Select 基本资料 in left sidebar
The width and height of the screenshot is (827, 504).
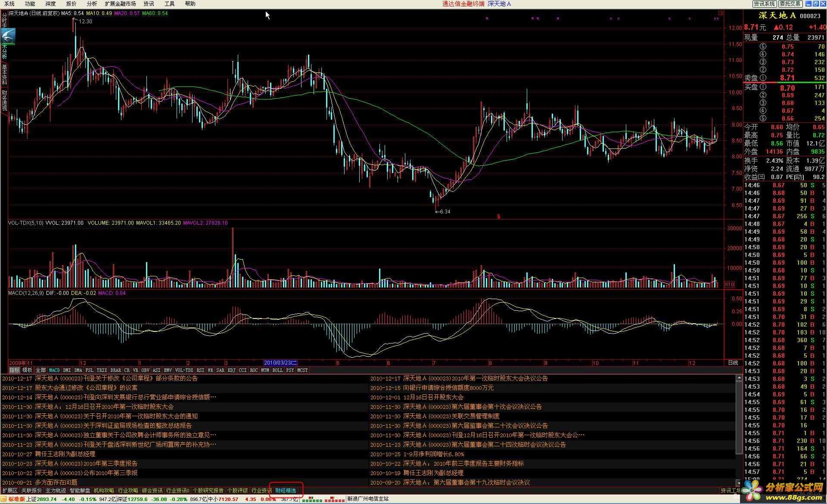[x=4, y=74]
